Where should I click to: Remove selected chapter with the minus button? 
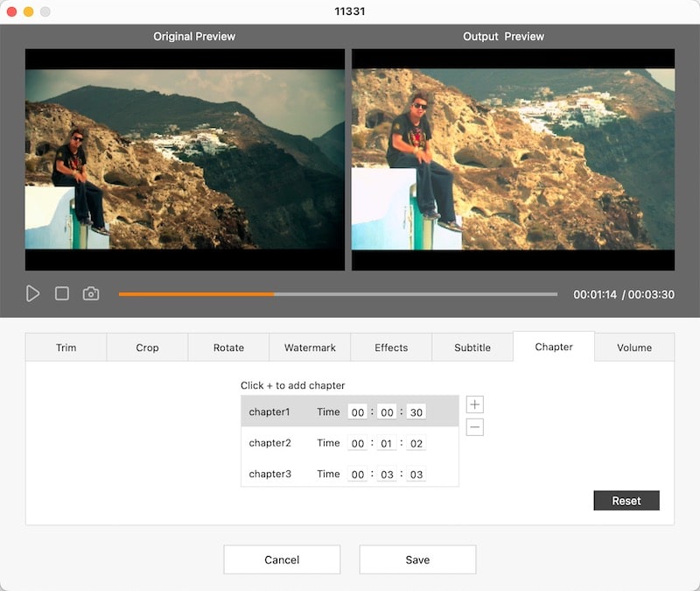tap(474, 427)
